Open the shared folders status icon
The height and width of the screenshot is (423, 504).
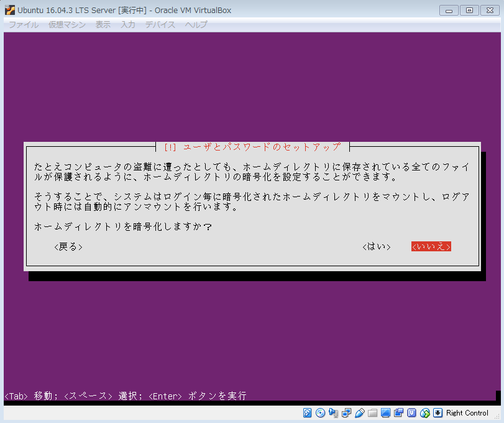coord(373,413)
